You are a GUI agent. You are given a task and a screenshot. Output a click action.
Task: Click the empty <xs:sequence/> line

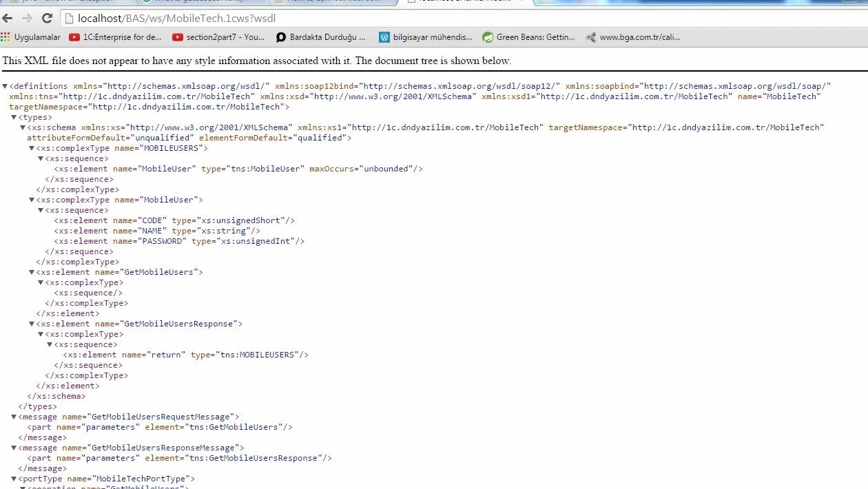88,293
